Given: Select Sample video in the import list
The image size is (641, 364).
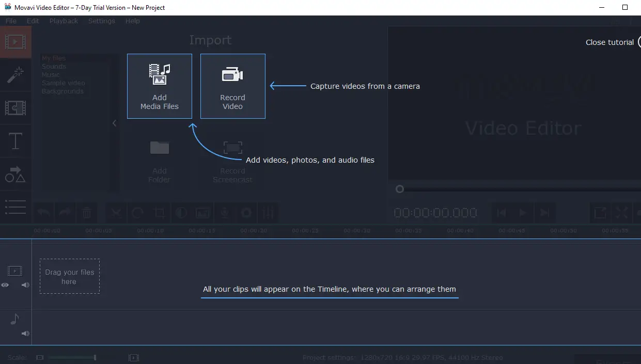Looking at the screenshot, I should click(x=63, y=83).
